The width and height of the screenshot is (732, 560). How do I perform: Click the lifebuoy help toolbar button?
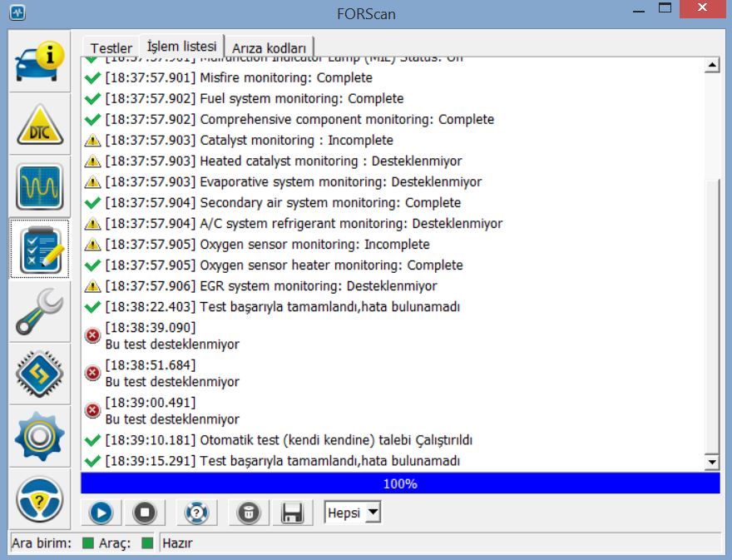(196, 513)
